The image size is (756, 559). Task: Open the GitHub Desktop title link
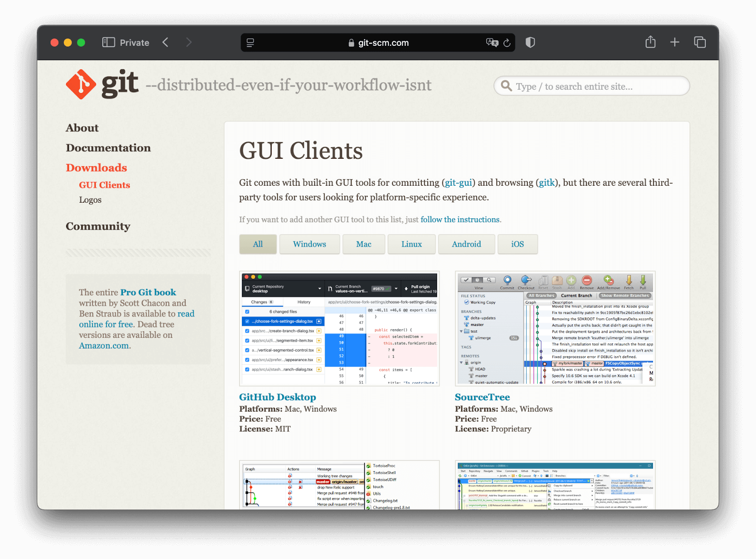point(277,397)
